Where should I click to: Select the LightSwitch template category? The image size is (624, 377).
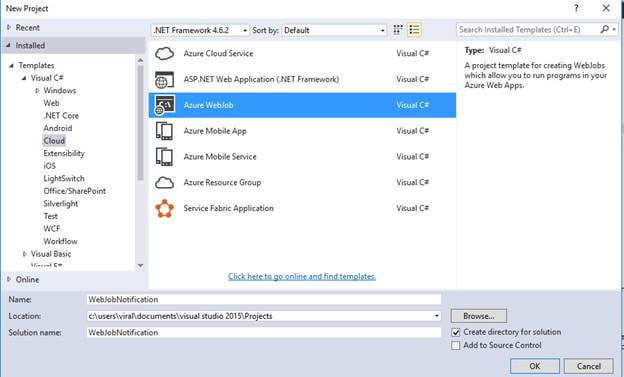click(x=64, y=179)
